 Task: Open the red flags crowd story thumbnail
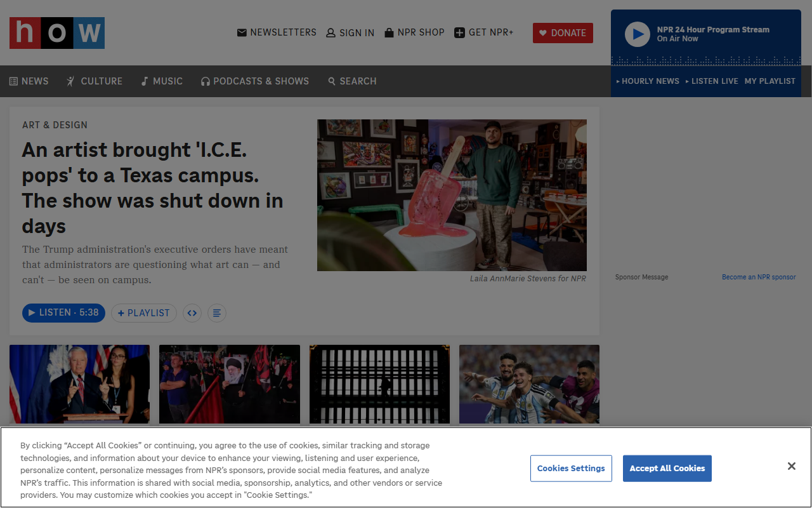click(230, 384)
